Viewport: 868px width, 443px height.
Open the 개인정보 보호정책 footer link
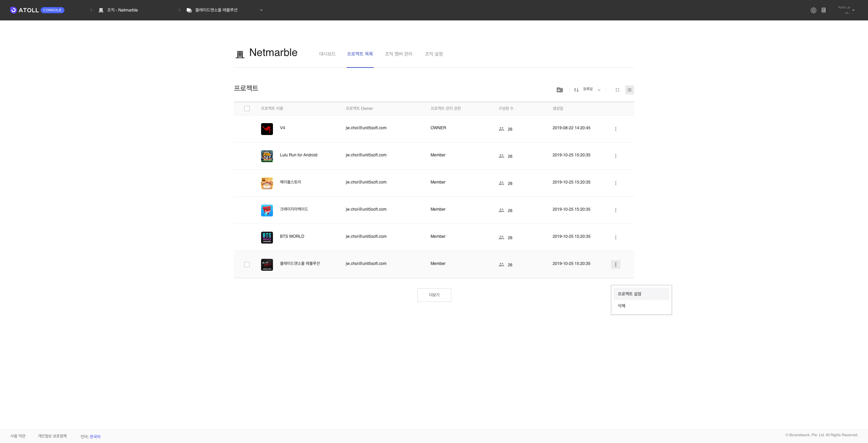tap(52, 436)
